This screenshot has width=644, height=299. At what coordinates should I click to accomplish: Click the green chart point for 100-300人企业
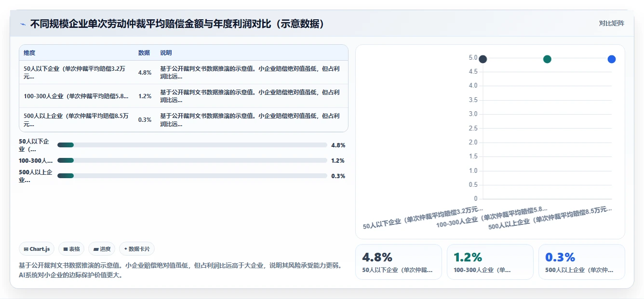pyautogui.click(x=547, y=59)
